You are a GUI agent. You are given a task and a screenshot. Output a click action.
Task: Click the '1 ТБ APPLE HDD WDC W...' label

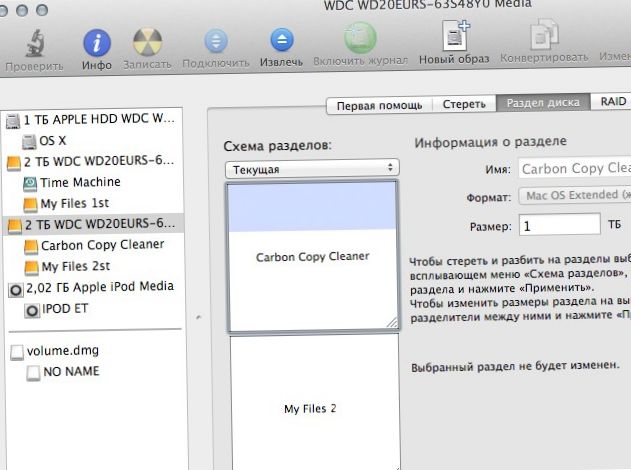(x=99, y=119)
